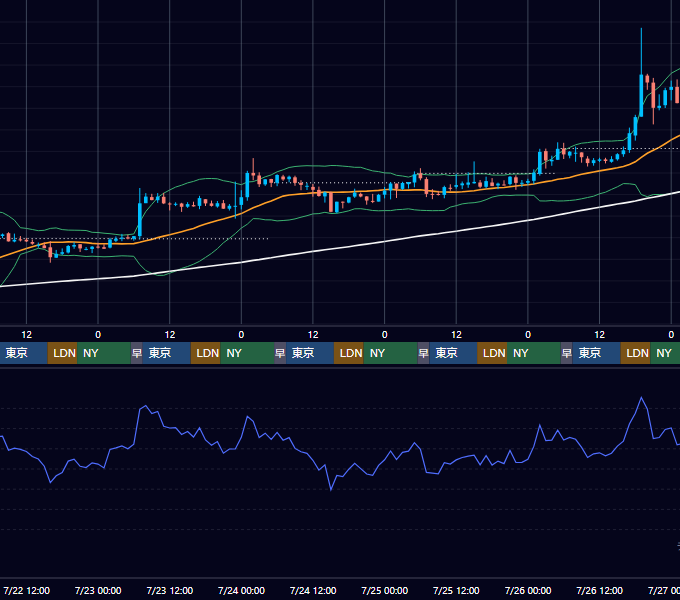The image size is (680, 600).
Task: Click the LDN session block on 7/26
Action: click(x=635, y=353)
